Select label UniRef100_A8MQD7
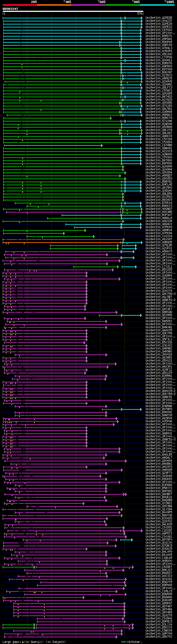This screenshot has width=177, height=644. coord(159,175)
